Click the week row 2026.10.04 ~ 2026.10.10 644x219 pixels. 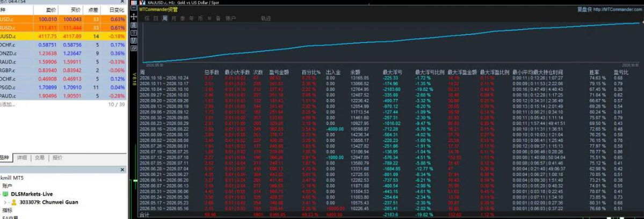point(164,89)
